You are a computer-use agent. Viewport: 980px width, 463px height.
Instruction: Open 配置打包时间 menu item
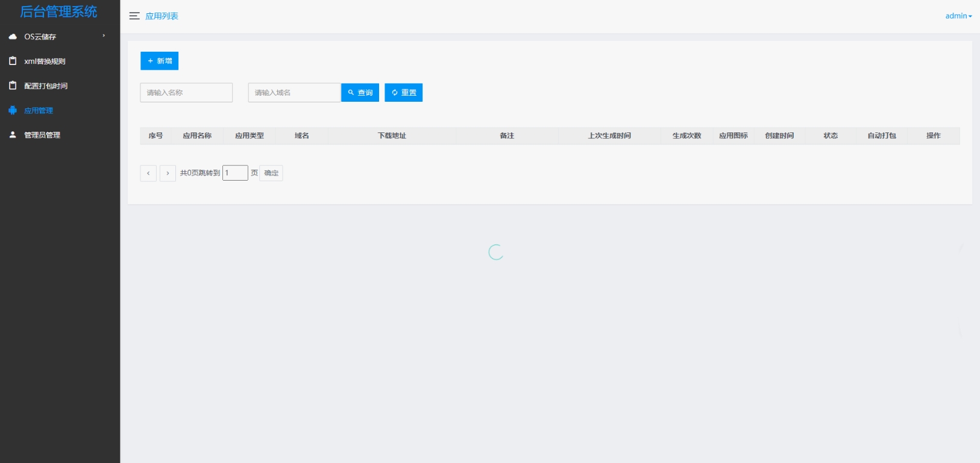[60, 86]
